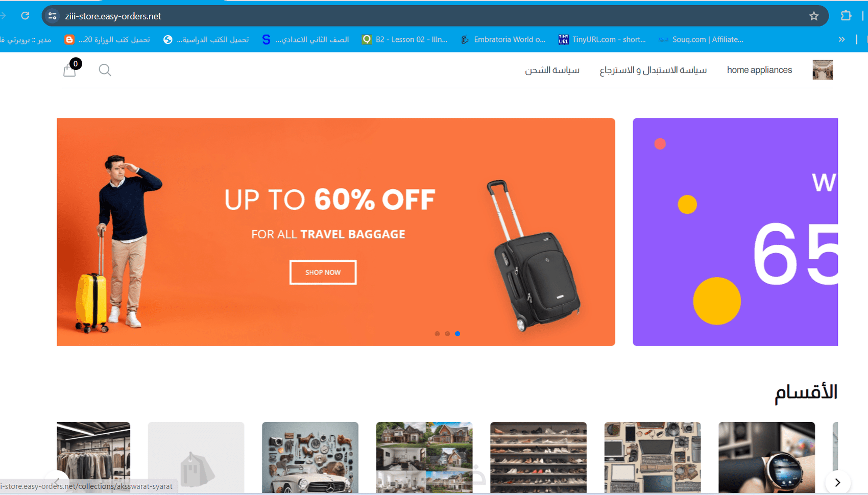Click the search magnifier icon
This screenshot has width=868, height=495.
click(105, 70)
